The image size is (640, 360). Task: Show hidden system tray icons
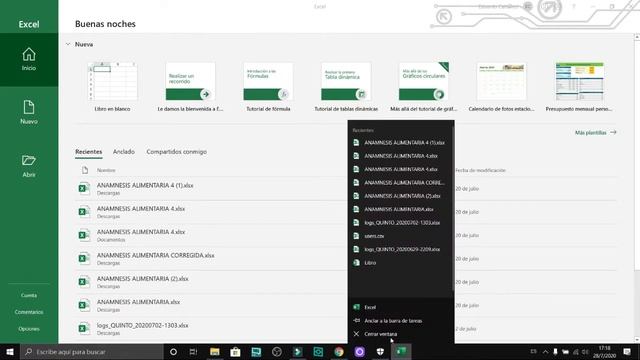pyautogui.click(x=545, y=352)
